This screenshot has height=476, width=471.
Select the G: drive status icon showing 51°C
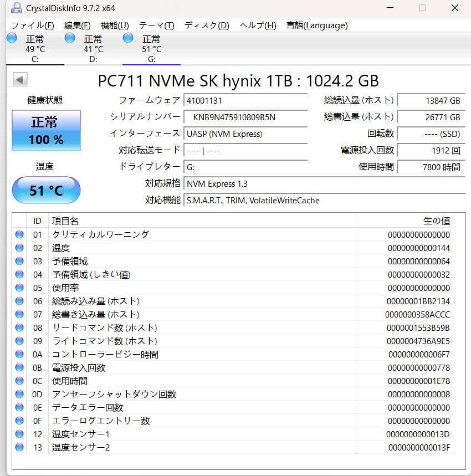pos(127,38)
